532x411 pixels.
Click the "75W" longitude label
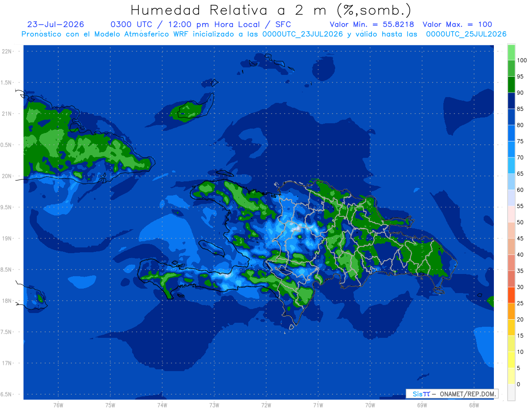coord(110,405)
